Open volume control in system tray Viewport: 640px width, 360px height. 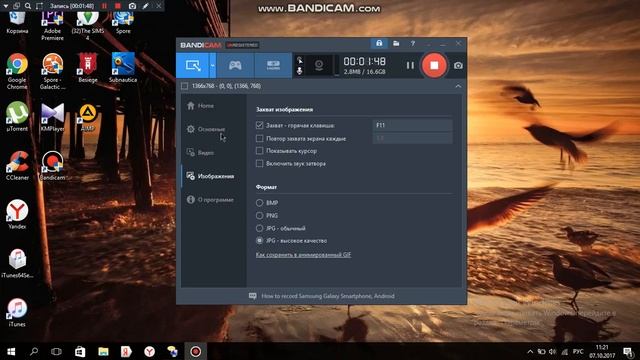point(553,351)
